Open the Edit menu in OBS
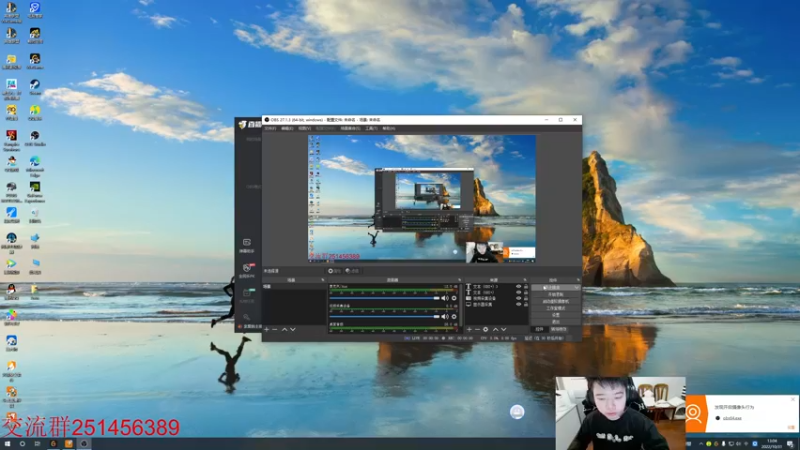The width and height of the screenshot is (800, 450). [287, 129]
